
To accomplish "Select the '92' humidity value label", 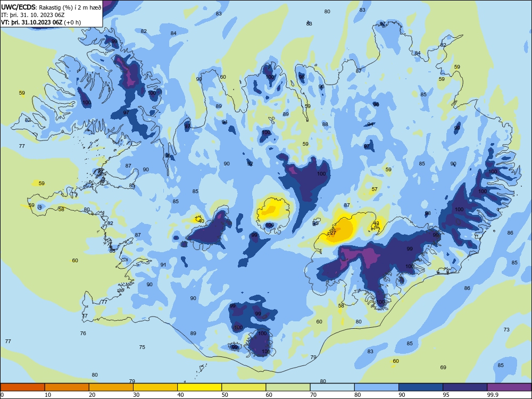I will (250, 163).
